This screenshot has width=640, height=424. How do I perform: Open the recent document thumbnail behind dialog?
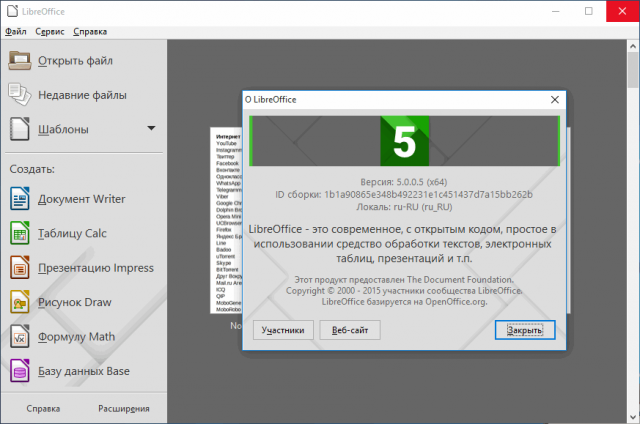click(x=226, y=220)
